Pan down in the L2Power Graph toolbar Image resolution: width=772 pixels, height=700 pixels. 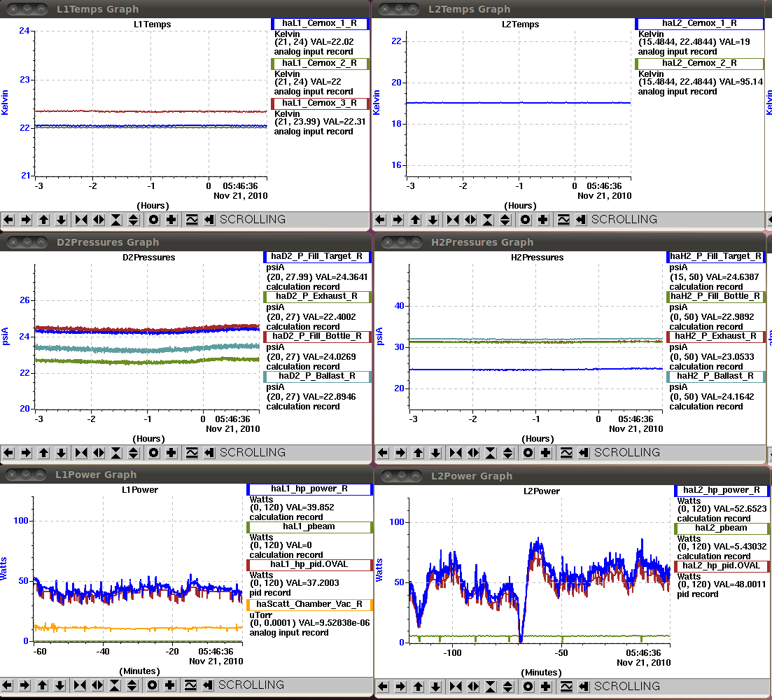click(x=436, y=686)
